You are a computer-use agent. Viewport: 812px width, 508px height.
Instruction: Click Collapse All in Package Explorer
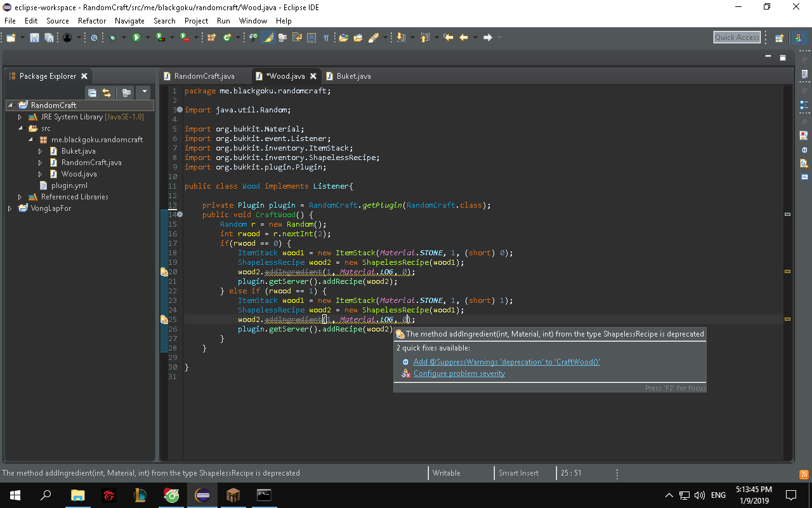[x=93, y=93]
